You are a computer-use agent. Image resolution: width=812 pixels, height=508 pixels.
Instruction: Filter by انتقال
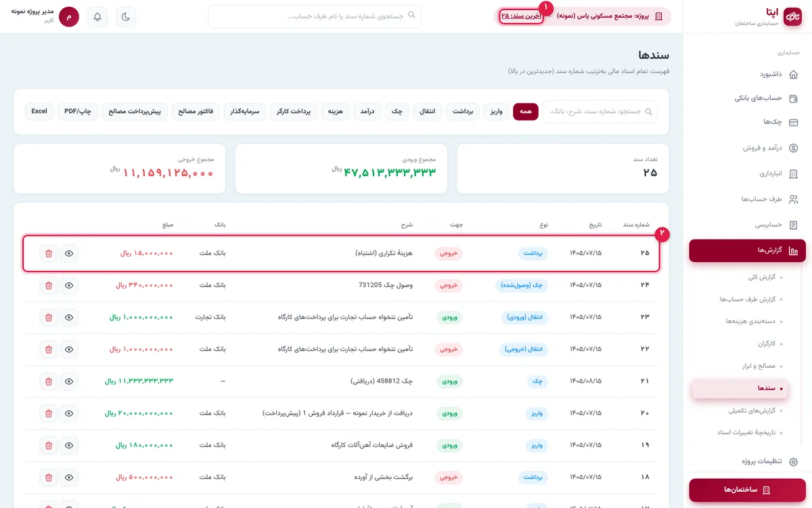428,112
